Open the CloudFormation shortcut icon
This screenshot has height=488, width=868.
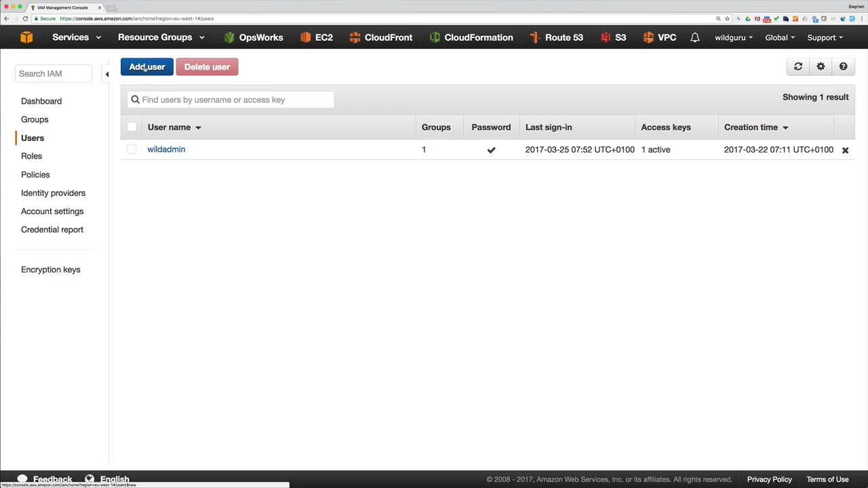pyautogui.click(x=435, y=37)
